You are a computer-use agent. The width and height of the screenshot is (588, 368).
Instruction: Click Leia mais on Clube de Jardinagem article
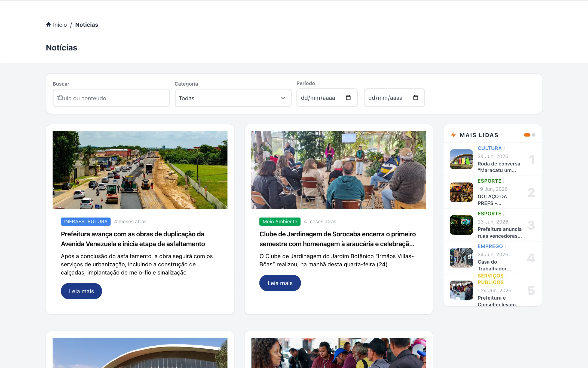pyautogui.click(x=280, y=283)
